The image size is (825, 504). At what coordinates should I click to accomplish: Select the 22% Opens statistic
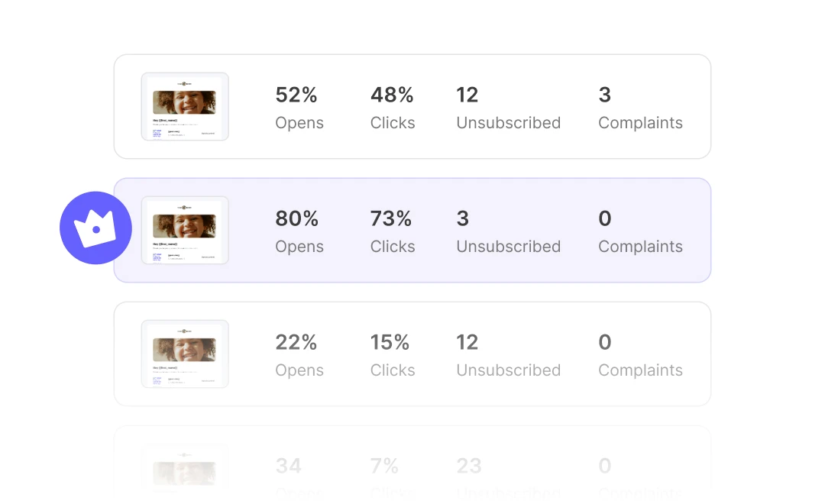tap(299, 355)
